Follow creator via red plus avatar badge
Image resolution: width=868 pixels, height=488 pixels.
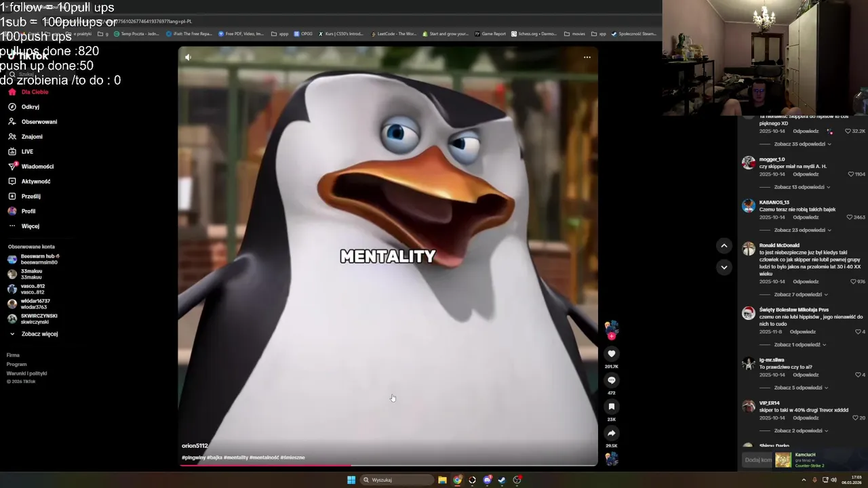coord(611,336)
